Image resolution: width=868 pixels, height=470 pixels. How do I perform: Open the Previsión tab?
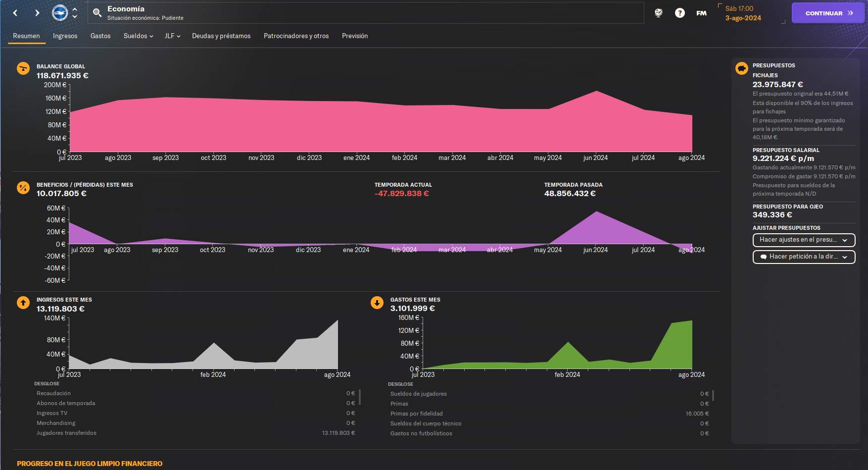click(x=355, y=36)
